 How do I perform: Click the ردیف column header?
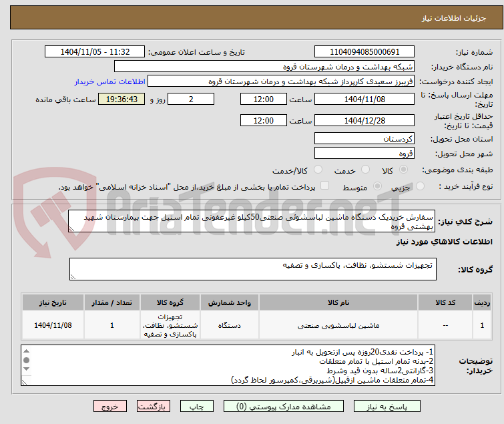click(482, 302)
